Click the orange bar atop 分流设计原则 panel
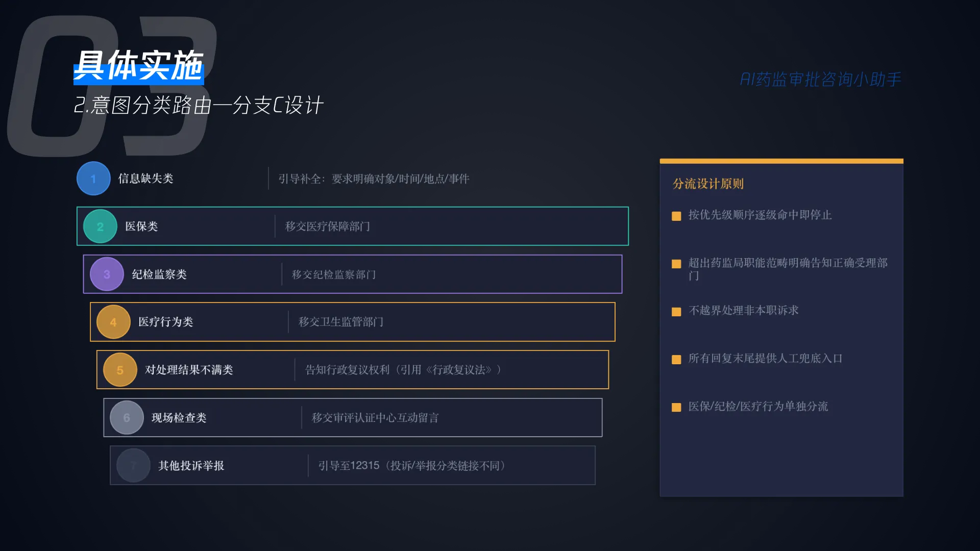This screenshot has width=980, height=551. 781,161
